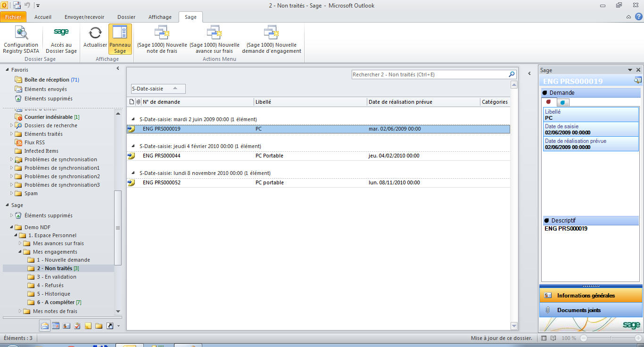Open Éléments envoyés in Favoris
644x347 pixels.
pyautogui.click(x=46, y=89)
